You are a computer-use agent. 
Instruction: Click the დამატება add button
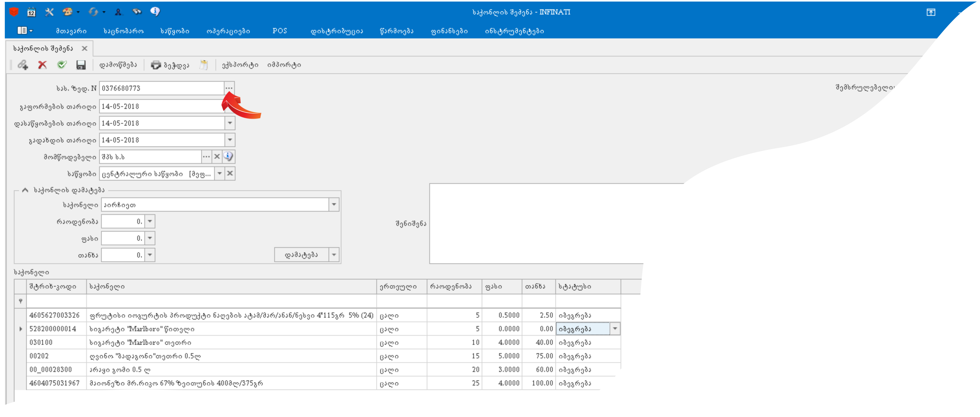tap(302, 255)
